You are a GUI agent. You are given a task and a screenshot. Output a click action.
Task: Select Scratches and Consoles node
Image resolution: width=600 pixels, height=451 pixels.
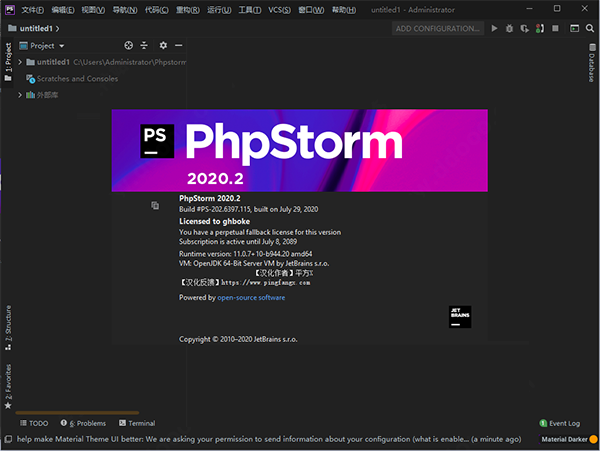tap(72, 79)
